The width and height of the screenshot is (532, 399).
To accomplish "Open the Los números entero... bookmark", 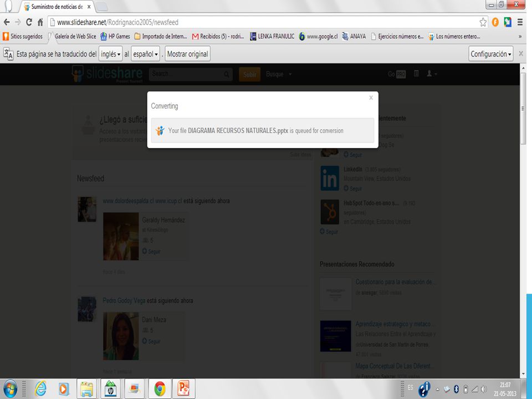I will click(454, 37).
